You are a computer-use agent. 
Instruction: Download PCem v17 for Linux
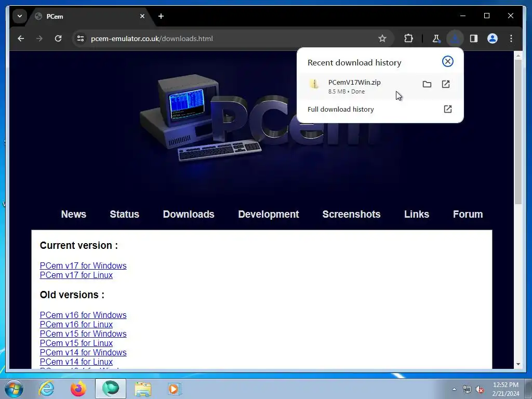(76, 275)
